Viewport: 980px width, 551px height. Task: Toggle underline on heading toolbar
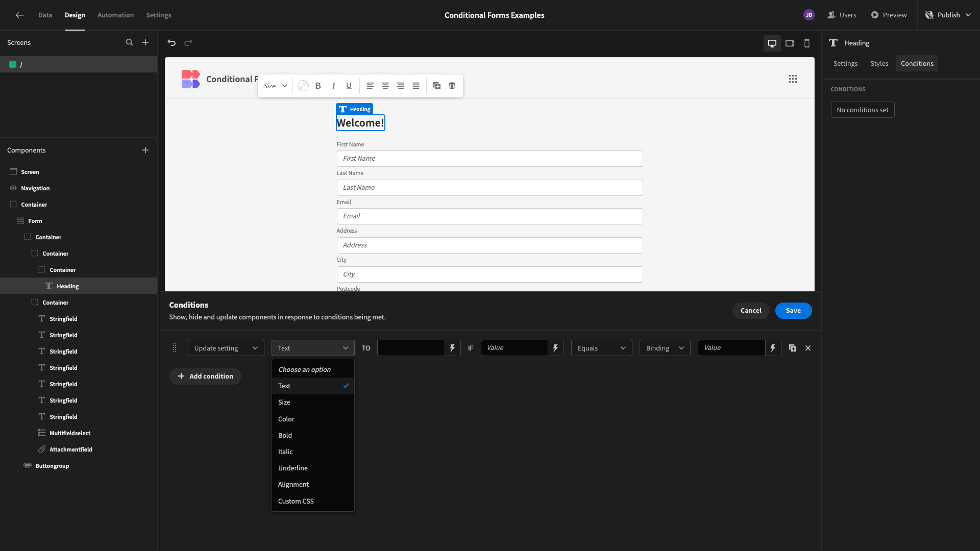[x=349, y=86]
